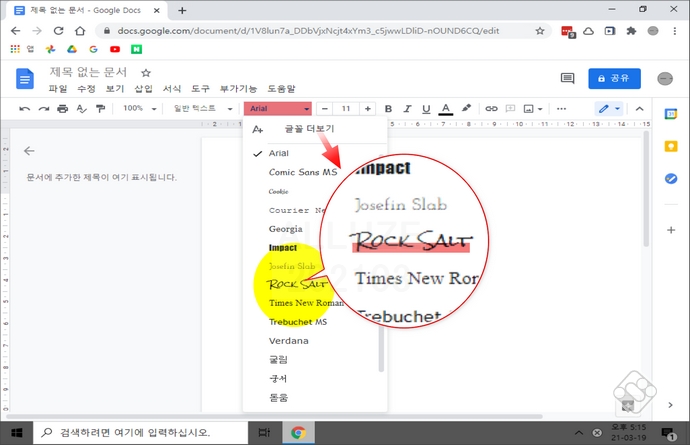This screenshot has width=690, height=445.
Task: Hide the side panel with the chevron
Action: coord(670,405)
